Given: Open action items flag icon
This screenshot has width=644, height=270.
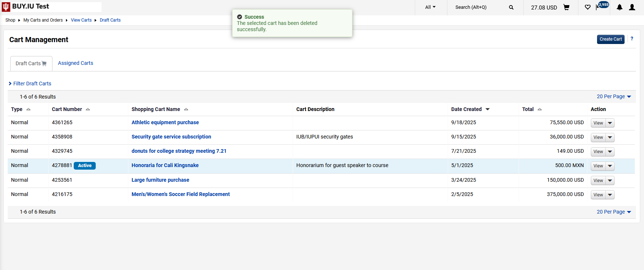Looking at the screenshot, I should 599,7.
